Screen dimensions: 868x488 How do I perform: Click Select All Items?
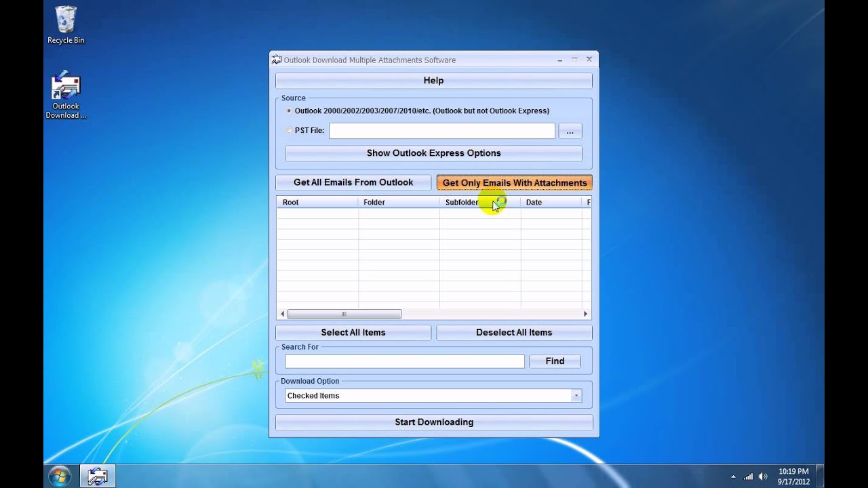coord(353,333)
